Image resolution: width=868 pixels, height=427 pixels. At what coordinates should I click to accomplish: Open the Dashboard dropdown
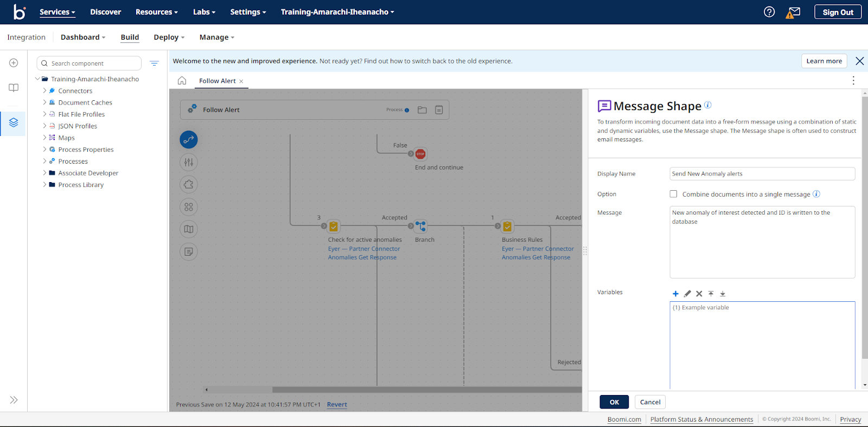pyautogui.click(x=83, y=37)
